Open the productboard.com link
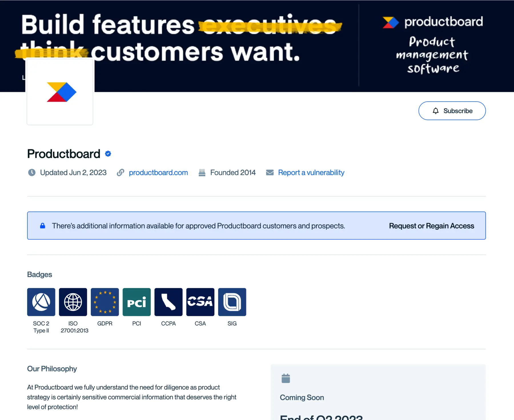The width and height of the screenshot is (514, 420). click(x=158, y=173)
